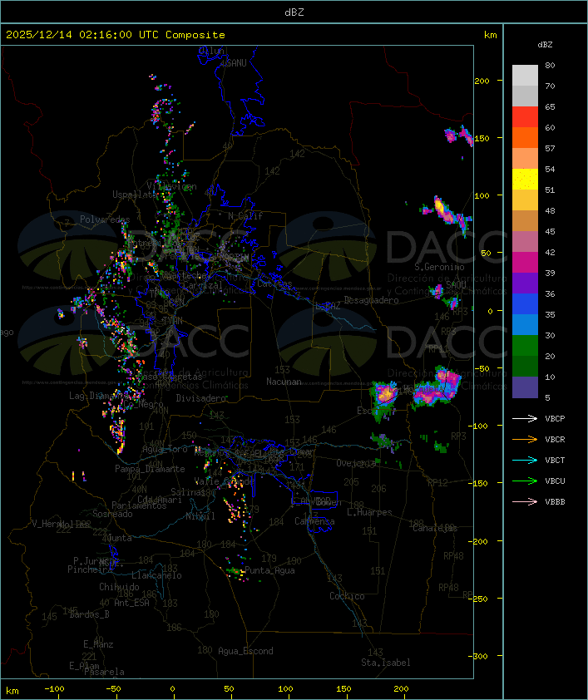This screenshot has width=588, height=700.
Task: Click the Pasarela place label
Action: click(x=104, y=672)
